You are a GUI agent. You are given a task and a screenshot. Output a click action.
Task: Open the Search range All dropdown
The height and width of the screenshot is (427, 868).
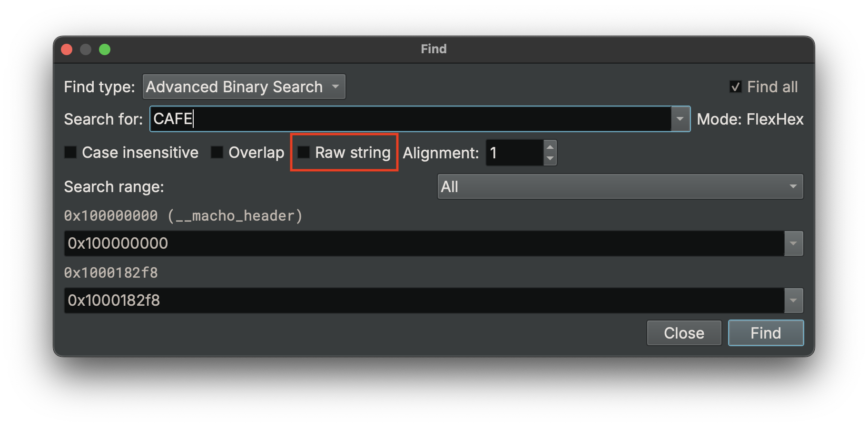(x=620, y=186)
